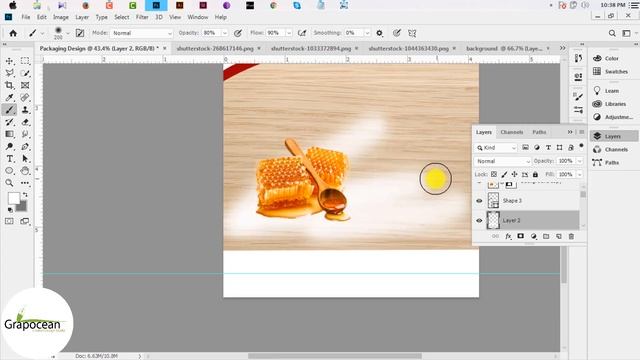Image resolution: width=640 pixels, height=360 pixels.
Task: Select the Rectangular Marquee tool
Action: click(x=25, y=61)
